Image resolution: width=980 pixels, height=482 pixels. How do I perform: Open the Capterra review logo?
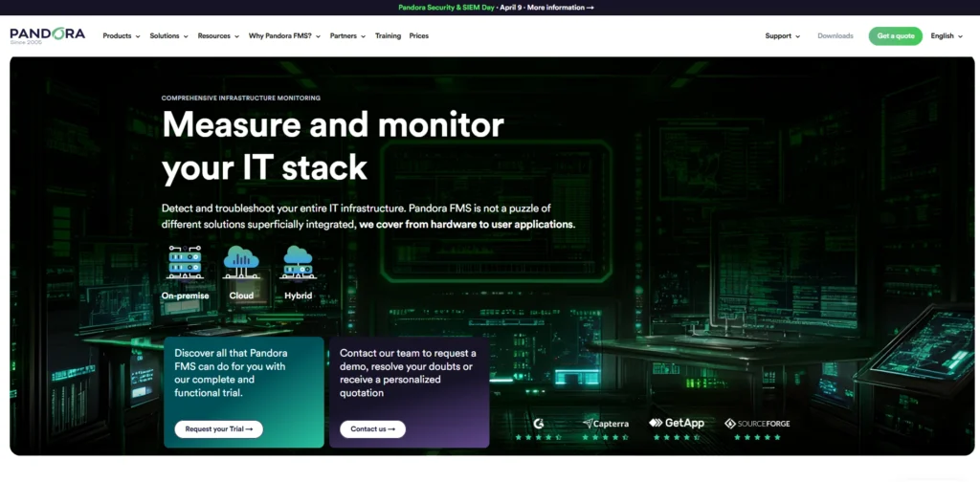606,424
